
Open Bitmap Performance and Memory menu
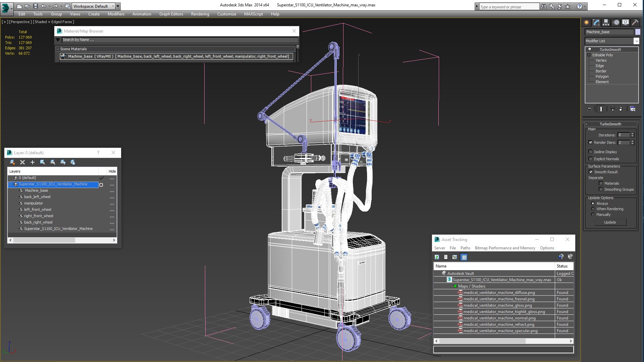505,248
